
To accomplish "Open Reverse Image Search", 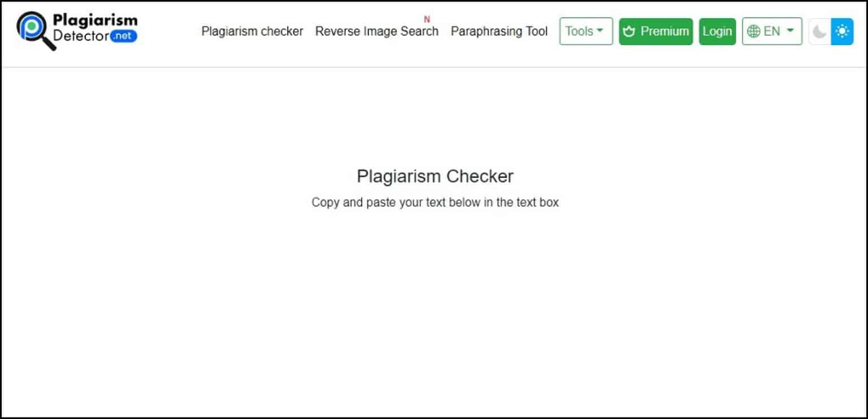I will point(377,32).
